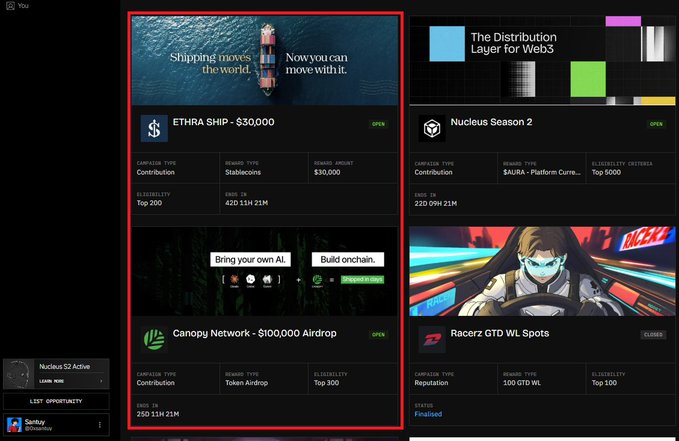
Task: Expand the Nucleus S2 Active chevron
Action: 101,381
